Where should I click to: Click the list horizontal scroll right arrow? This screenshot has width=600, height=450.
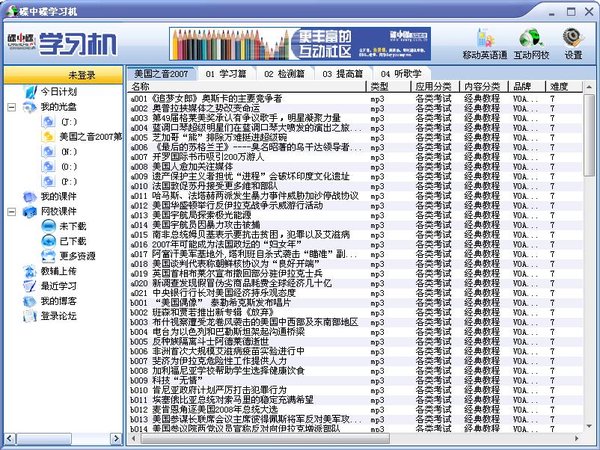(x=577, y=439)
